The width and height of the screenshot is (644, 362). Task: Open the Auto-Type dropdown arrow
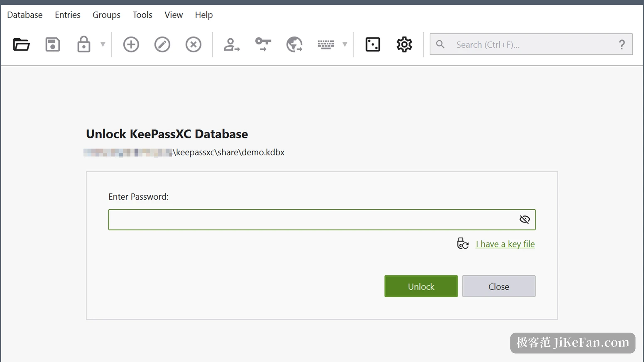click(x=345, y=44)
